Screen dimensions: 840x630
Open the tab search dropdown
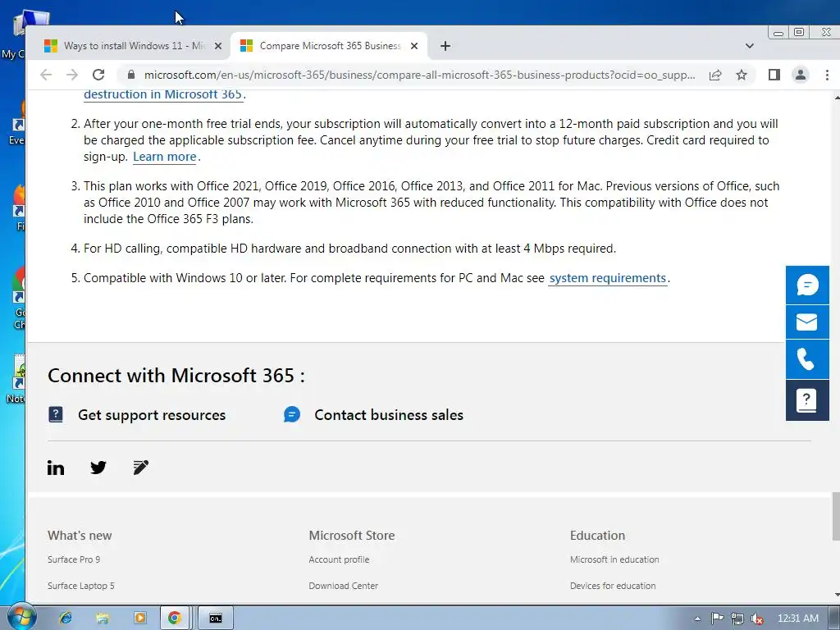point(750,46)
